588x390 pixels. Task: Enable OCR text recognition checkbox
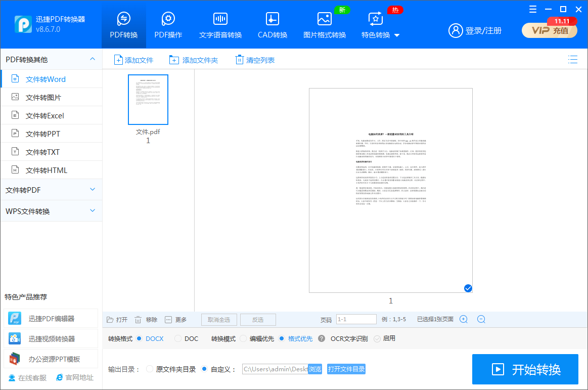point(377,338)
